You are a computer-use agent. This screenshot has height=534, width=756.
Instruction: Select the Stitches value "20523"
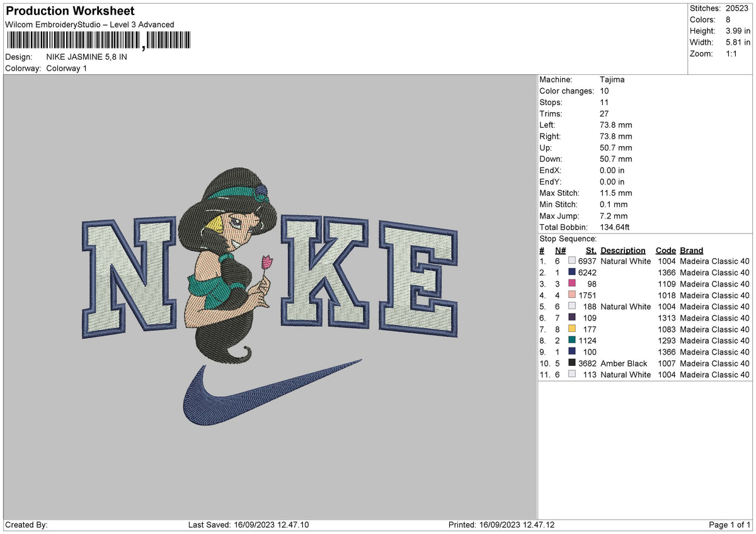[737, 8]
